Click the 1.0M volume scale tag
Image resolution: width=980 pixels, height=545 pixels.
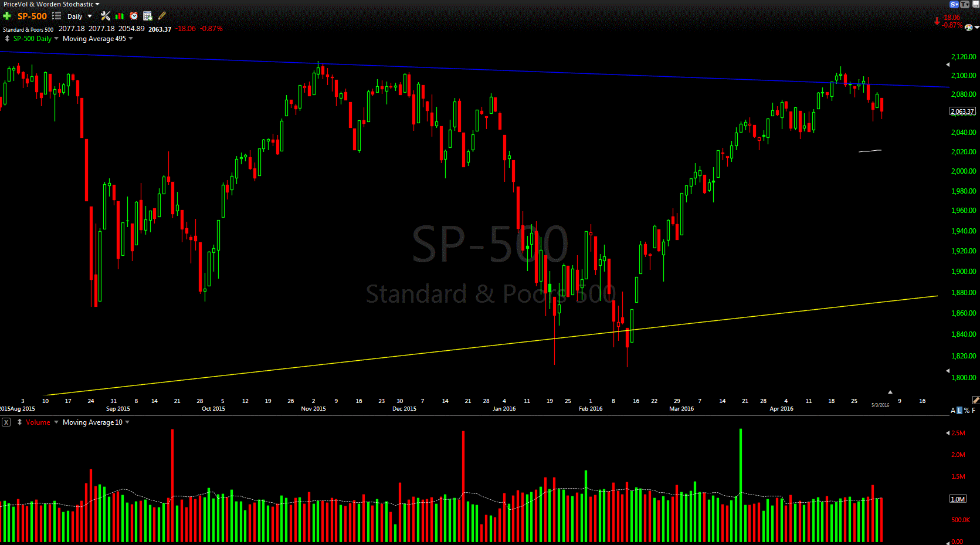tap(958, 499)
